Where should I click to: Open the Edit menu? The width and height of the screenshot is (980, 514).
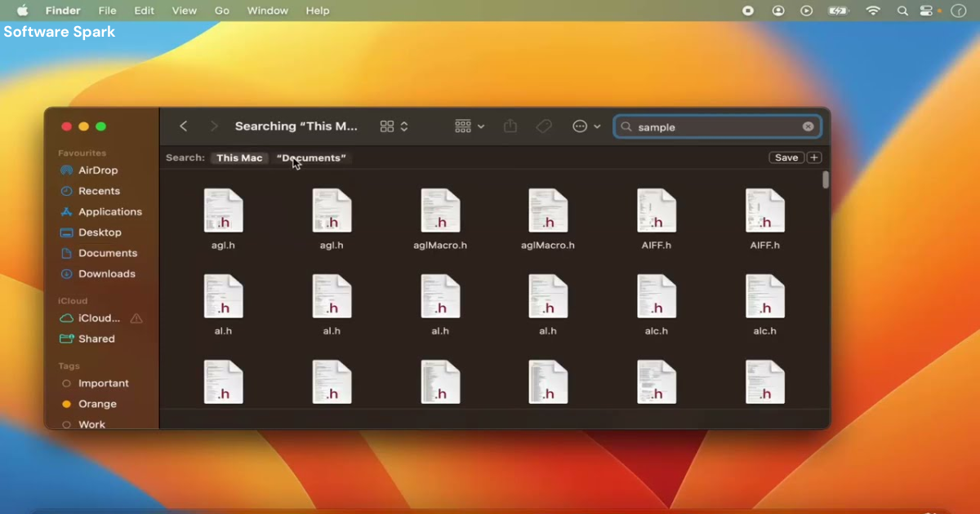click(x=144, y=11)
